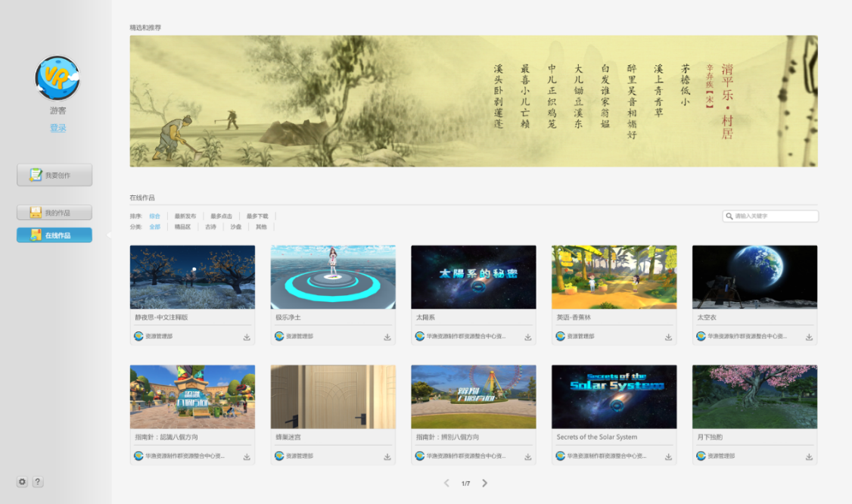Click author avatar icon on 静夜思-中文注释版 card
The width and height of the screenshot is (852, 504).
point(138,336)
